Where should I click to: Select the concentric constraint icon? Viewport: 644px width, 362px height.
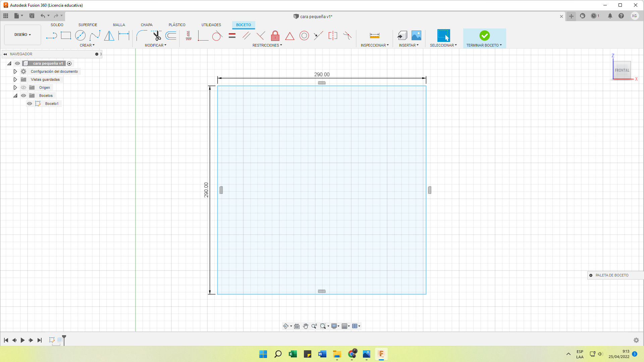pos(304,36)
